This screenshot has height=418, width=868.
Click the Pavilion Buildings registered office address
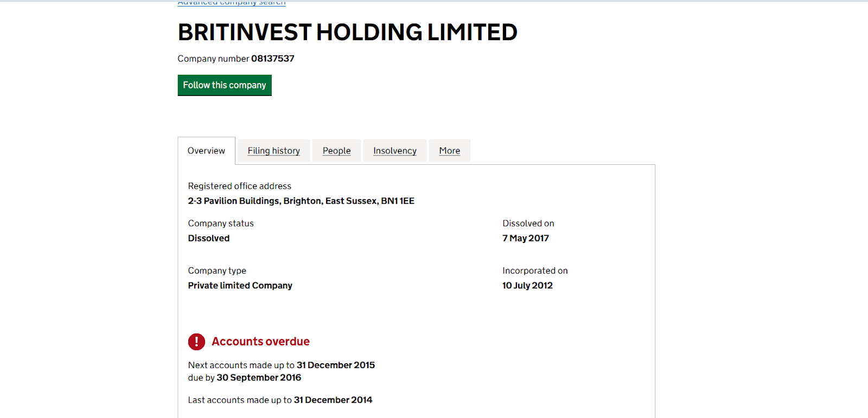301,201
